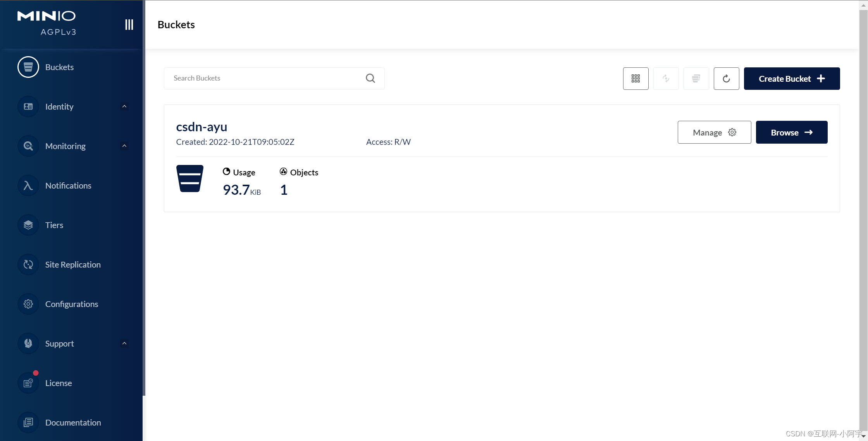868x441 pixels.
Task: Refresh the bucket list
Action: click(726, 79)
